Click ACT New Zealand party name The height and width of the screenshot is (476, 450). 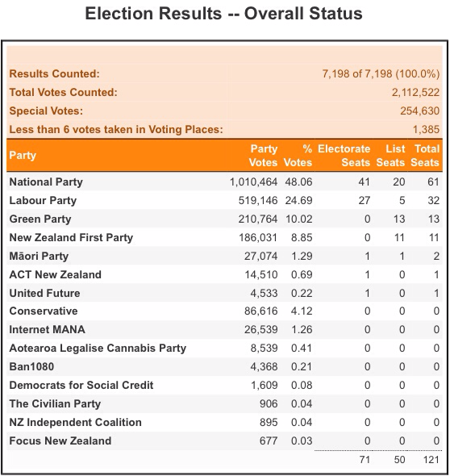[55, 274]
